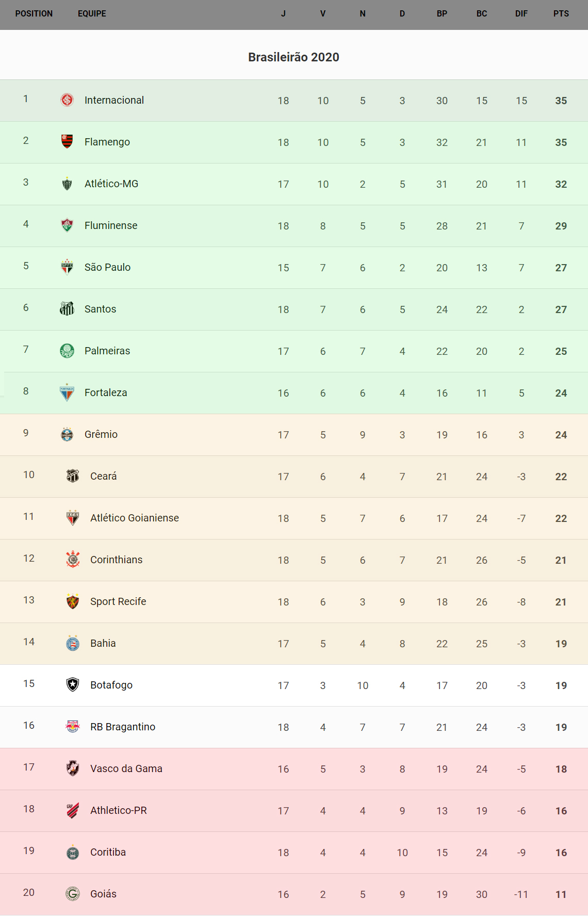Open the Atlético-MG team name
Image resolution: width=588 pixels, height=916 pixels.
(x=111, y=184)
